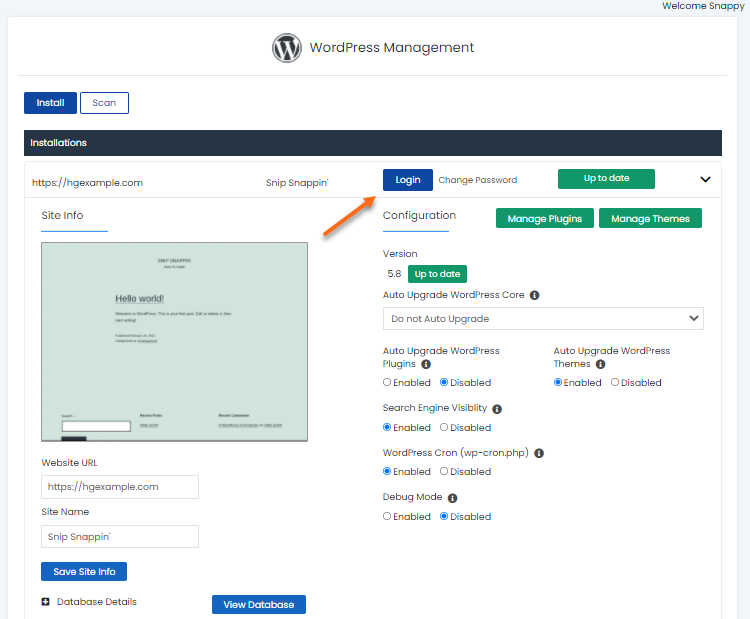The image size is (750, 619).
Task: Select Enabled for WordPress Cron
Action: (x=387, y=471)
